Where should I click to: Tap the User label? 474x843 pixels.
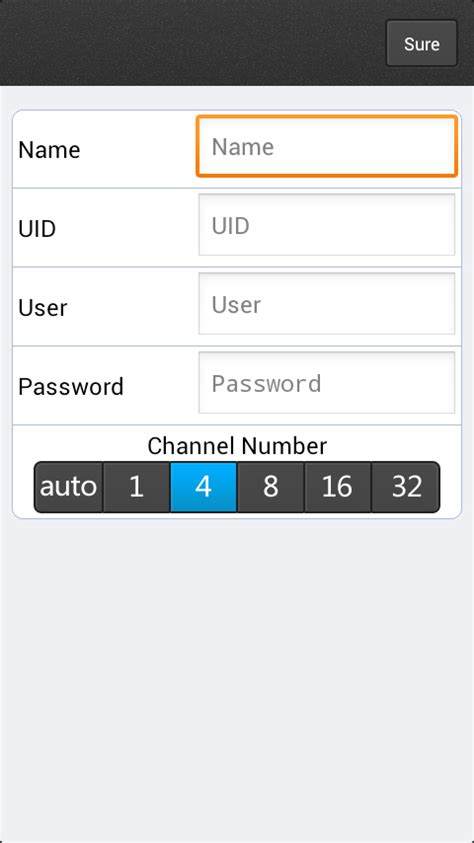point(42,308)
